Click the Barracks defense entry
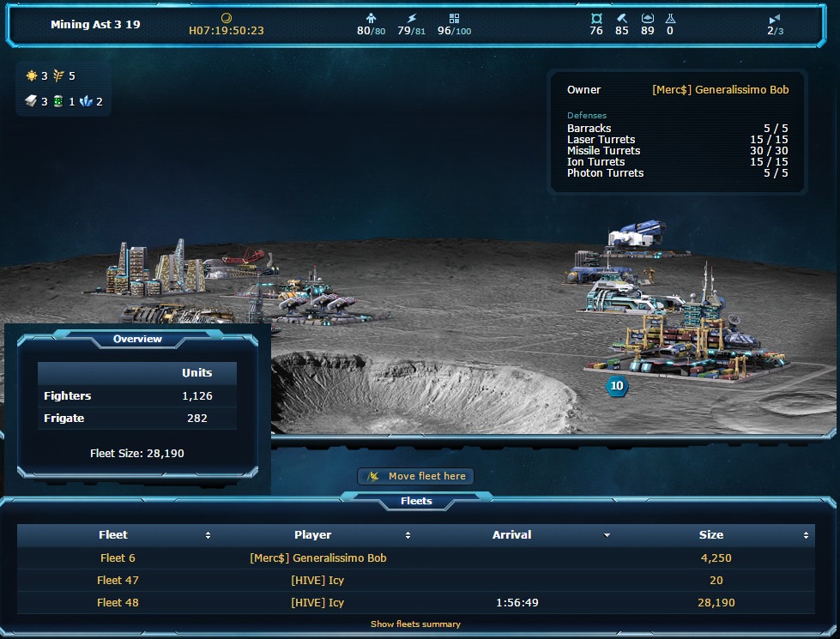This screenshot has width=840, height=639. (677, 128)
